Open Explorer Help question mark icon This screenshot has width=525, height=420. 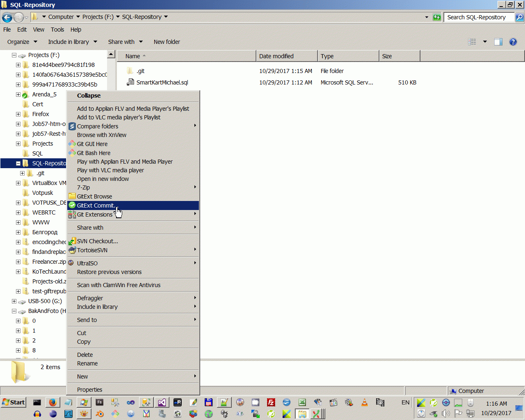pyautogui.click(x=513, y=42)
